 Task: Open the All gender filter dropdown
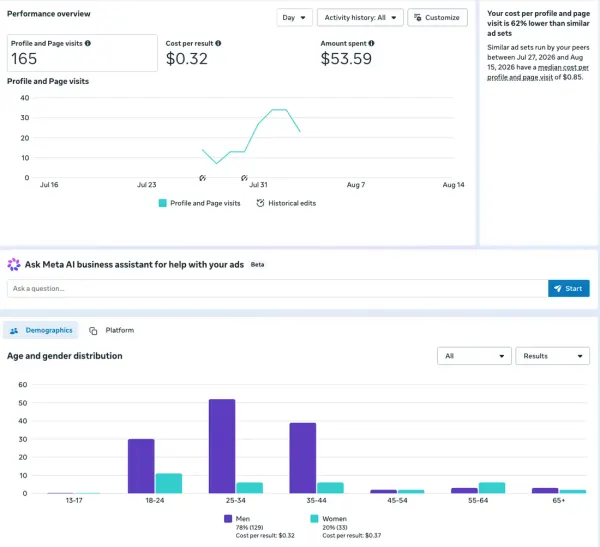[474, 356]
